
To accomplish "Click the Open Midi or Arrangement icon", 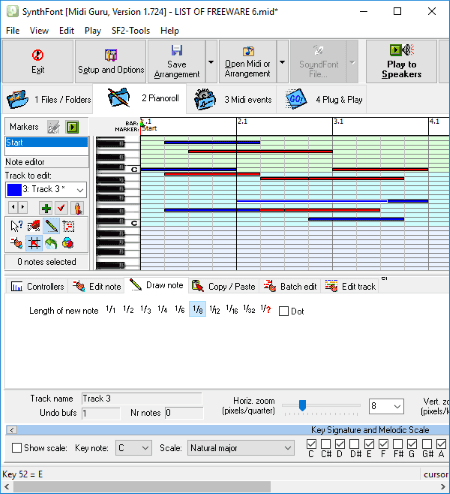I will (248, 51).
